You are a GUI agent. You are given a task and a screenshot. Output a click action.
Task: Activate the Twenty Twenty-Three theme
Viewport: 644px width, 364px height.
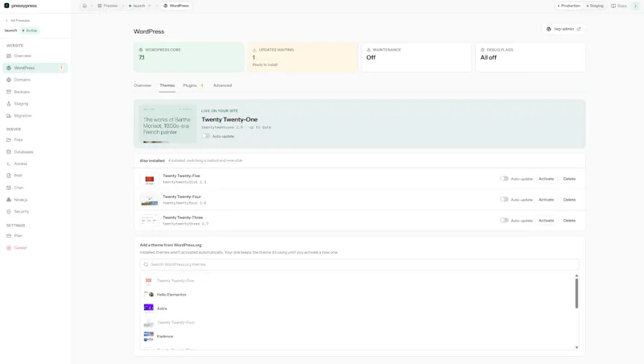point(547,221)
